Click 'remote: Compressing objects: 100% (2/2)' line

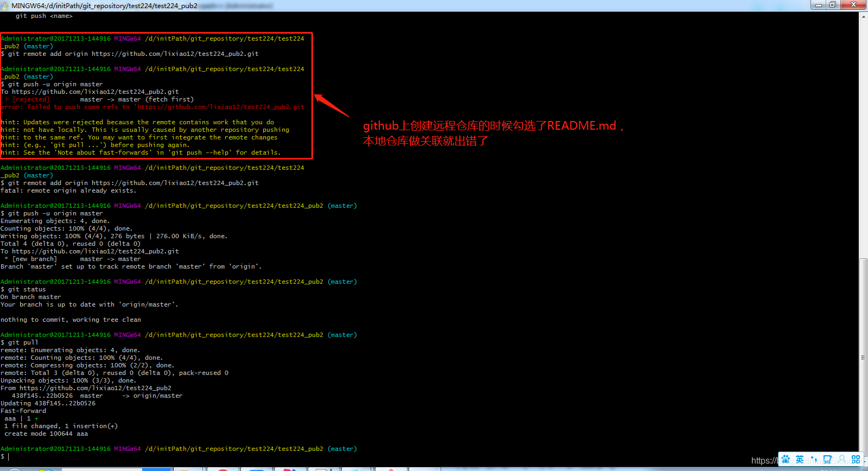87,365
